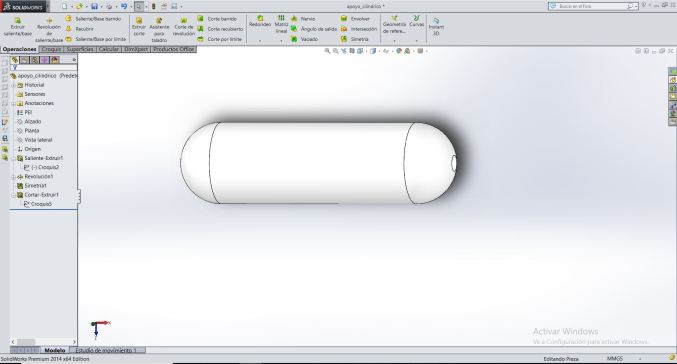
Task: Choose Corte recubierto tool
Action: pos(220,29)
